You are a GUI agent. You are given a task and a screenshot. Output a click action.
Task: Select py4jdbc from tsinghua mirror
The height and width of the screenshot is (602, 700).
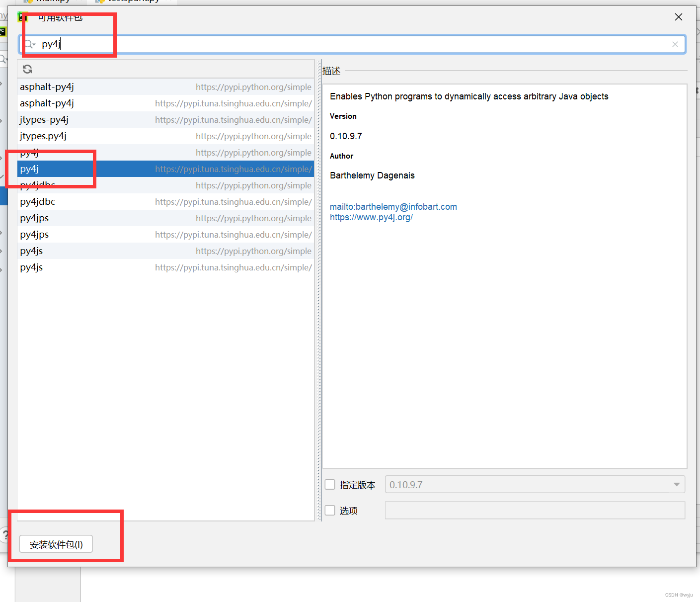(x=166, y=201)
